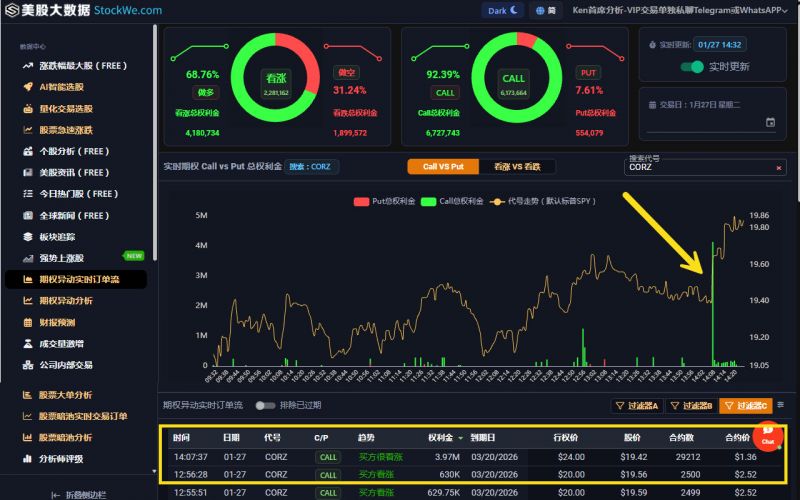
Task: Click the 财报预测 calendar icon in sidebar
Action: [29, 323]
